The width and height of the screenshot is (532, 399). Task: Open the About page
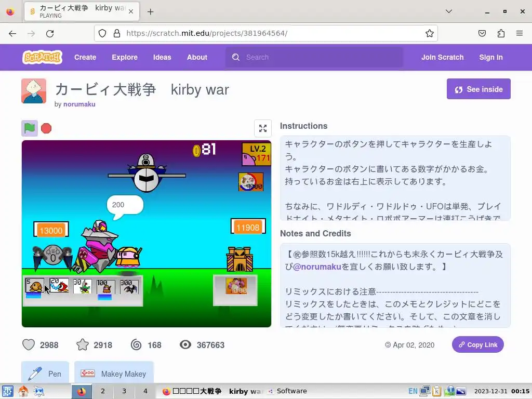[x=197, y=57]
